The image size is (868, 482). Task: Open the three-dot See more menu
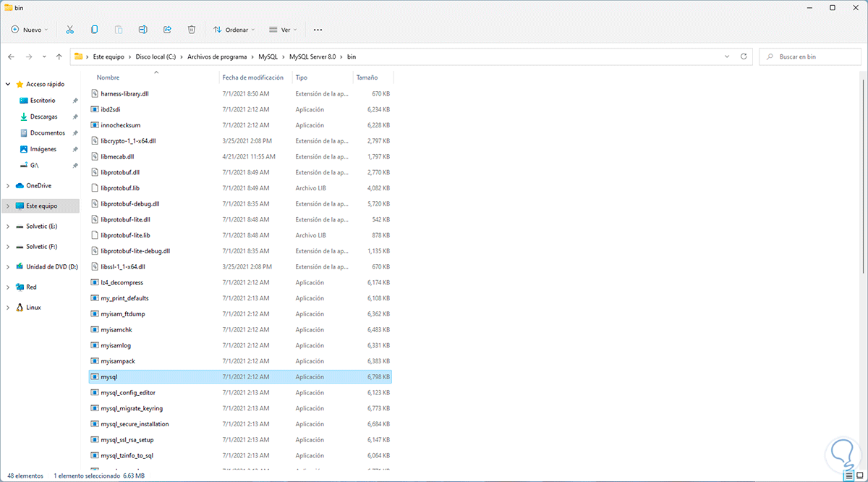318,30
